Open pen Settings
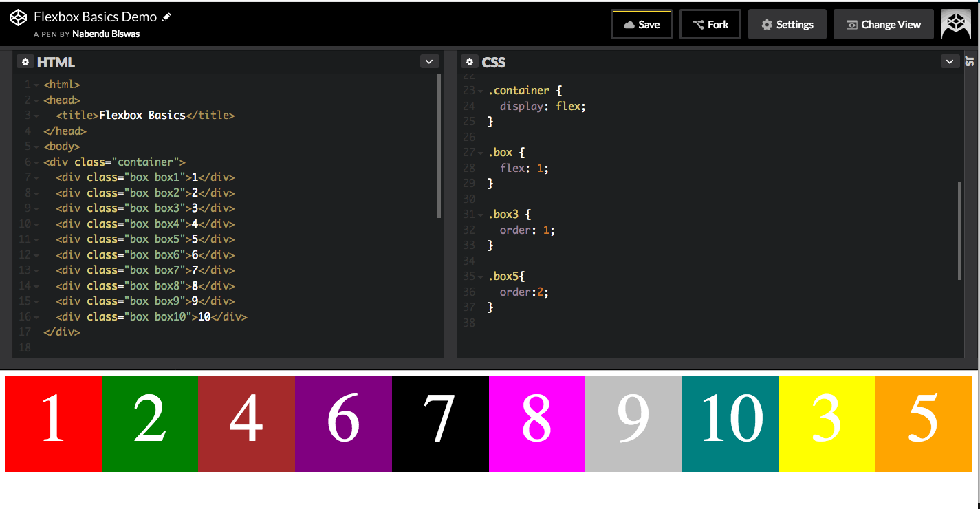Viewport: 980px width, 509px height. 787,24
